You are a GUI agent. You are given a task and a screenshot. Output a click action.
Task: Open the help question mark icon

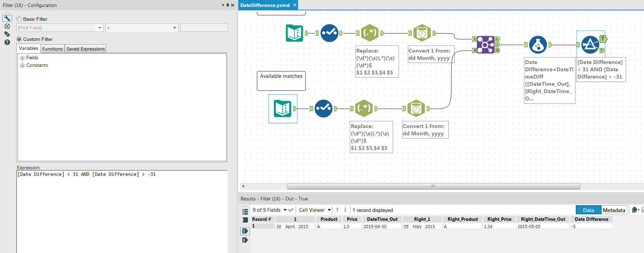[7, 42]
